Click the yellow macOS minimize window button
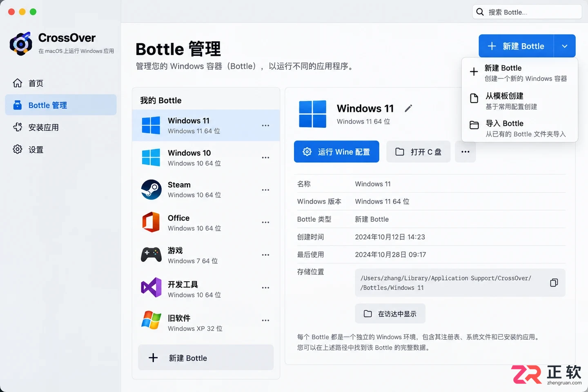 click(x=22, y=12)
